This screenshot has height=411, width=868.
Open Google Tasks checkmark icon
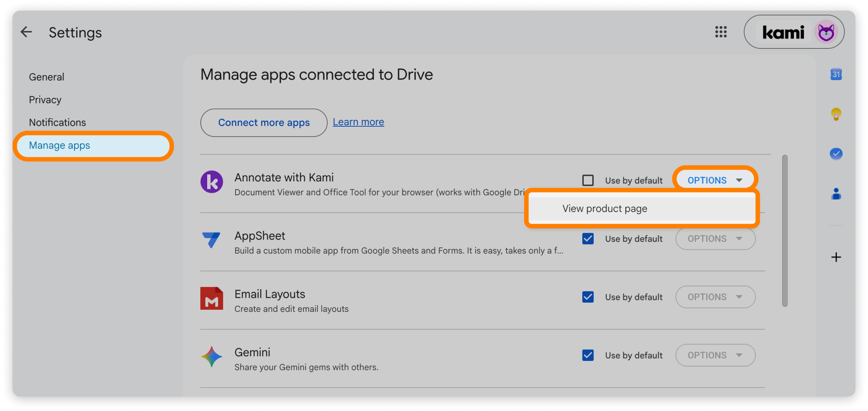point(836,154)
